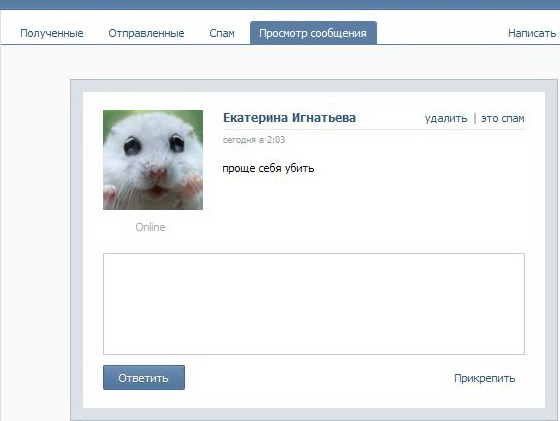Click the Прикрепить link
The image size is (560, 421).
[x=485, y=378]
